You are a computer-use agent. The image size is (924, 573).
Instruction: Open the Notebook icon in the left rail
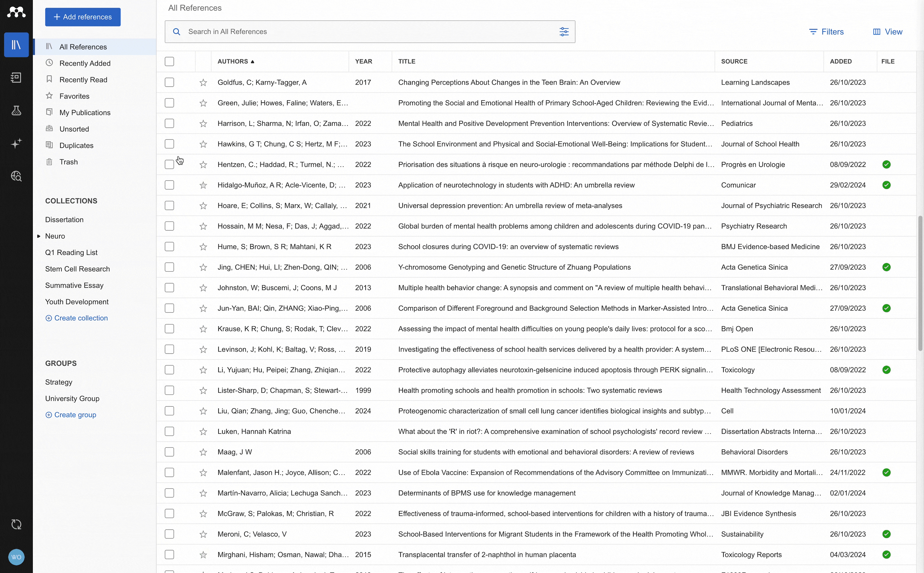coord(16,78)
